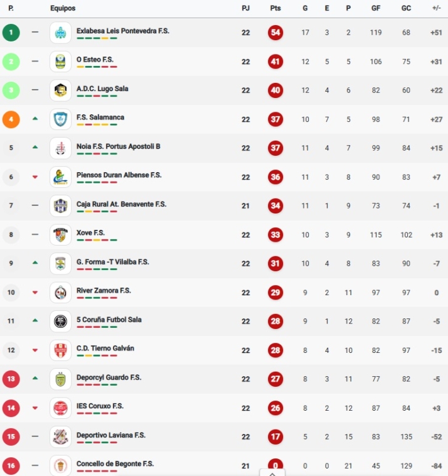Image resolution: width=448 pixels, height=476 pixels.
Task: Click the Deporcyl Guardo F.S. crest
Action: click(x=60, y=379)
